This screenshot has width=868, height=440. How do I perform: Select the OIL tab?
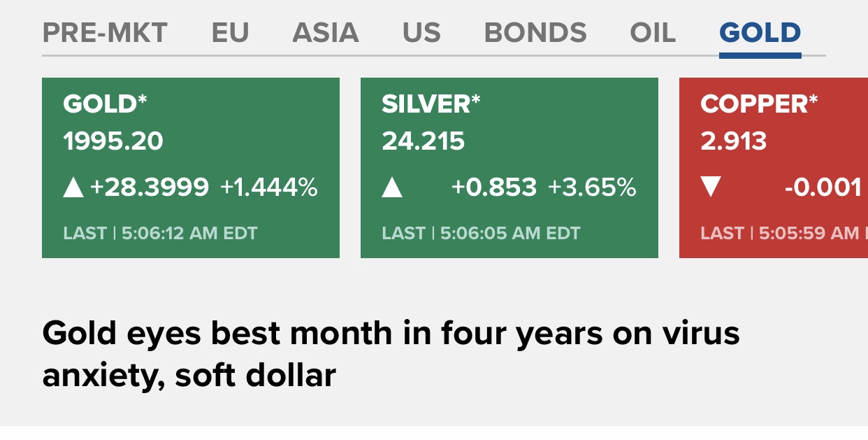[653, 33]
